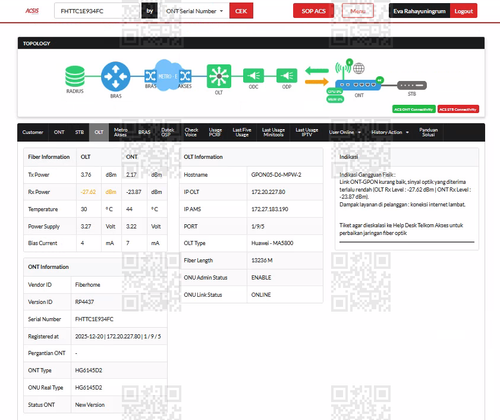Click OLT Type value Huawei - MA5800
Screen dimensions: 500x420
[272, 243]
